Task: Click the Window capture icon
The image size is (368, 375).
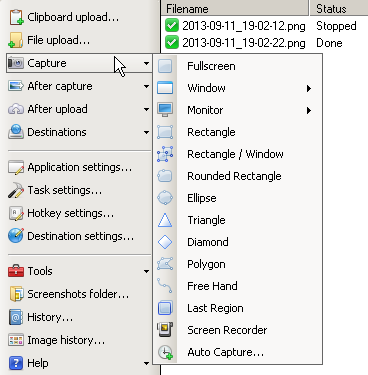Action: coord(165,88)
